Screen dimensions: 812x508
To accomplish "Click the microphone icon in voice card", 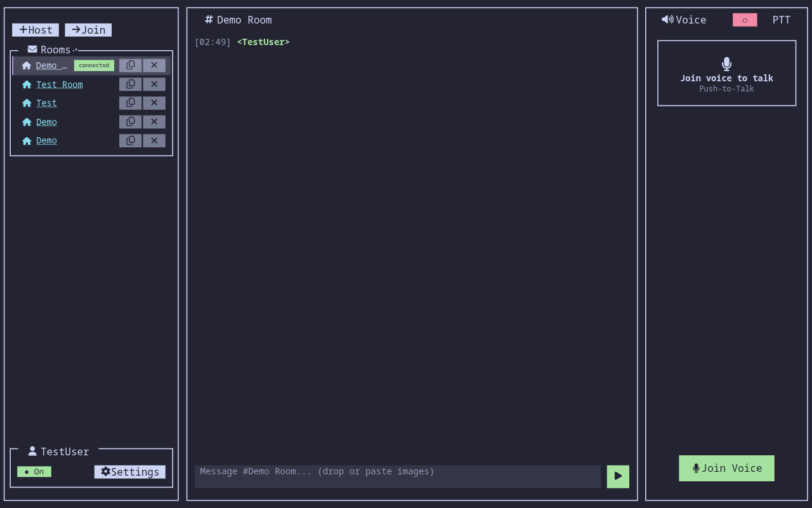I will point(727,63).
